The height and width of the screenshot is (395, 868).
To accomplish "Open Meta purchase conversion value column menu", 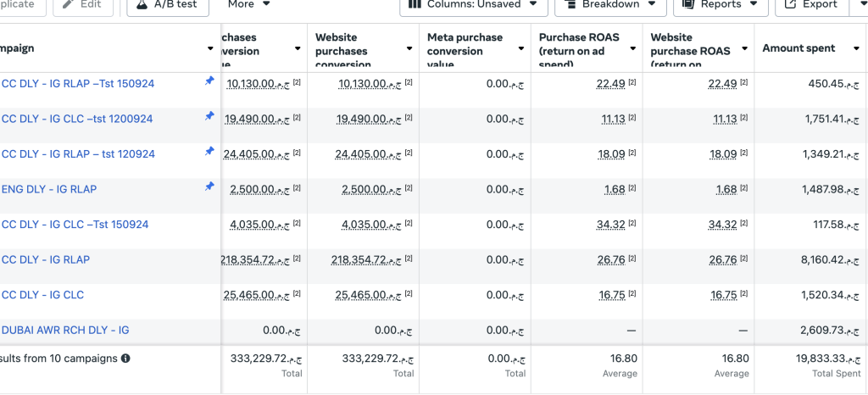I will coord(522,49).
